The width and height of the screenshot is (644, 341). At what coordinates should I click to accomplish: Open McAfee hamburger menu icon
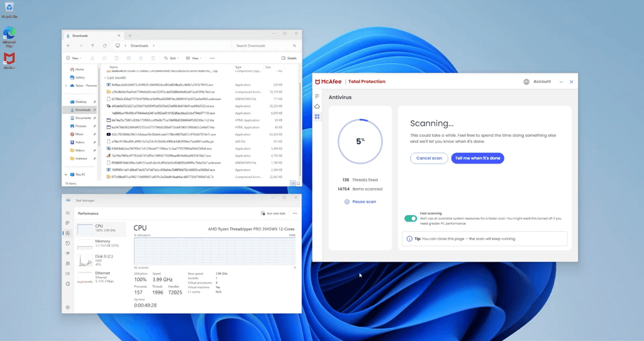[317, 96]
